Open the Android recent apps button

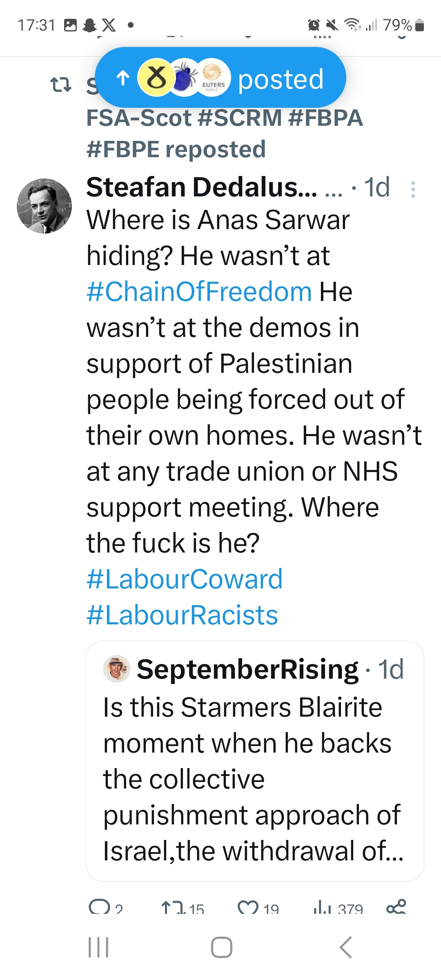99,947
